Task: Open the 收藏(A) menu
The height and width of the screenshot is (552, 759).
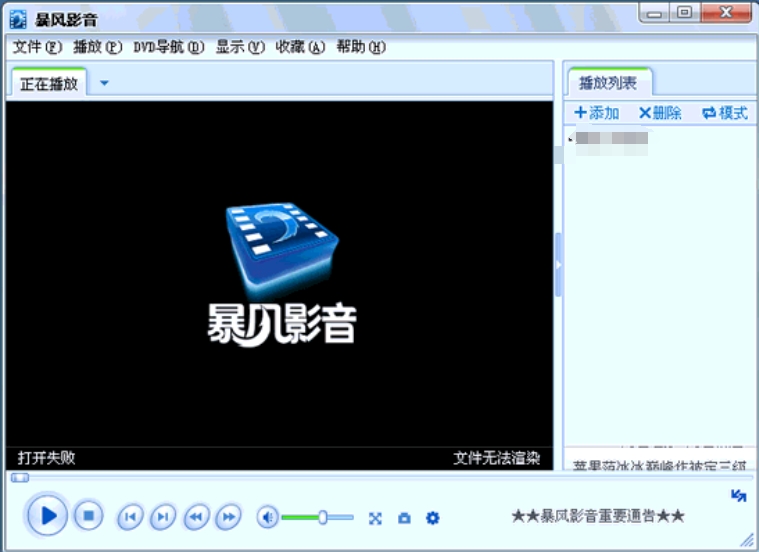Action: click(x=300, y=47)
